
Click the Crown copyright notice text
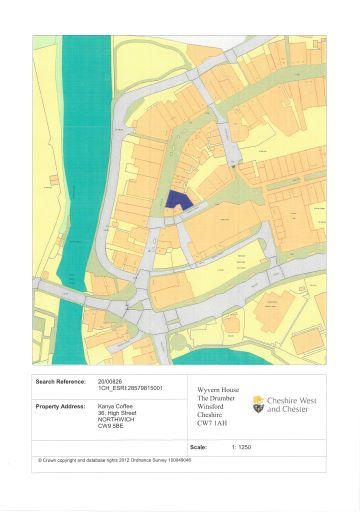[x=115, y=460]
